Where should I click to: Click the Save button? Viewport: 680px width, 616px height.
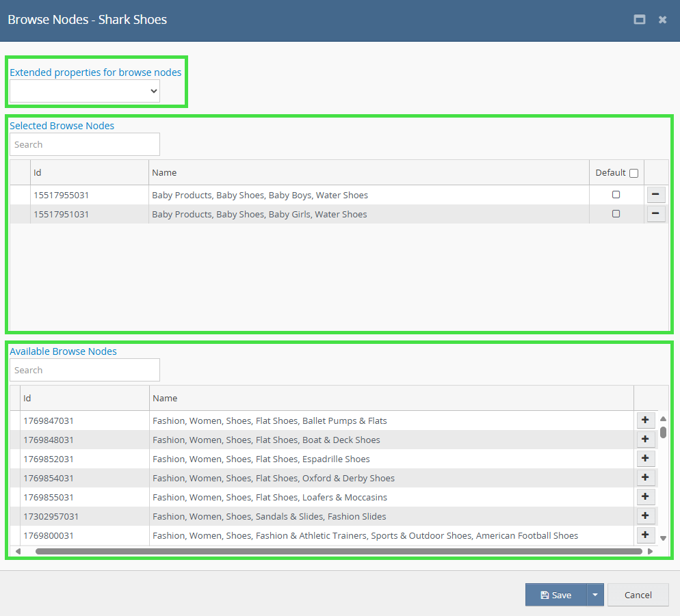click(555, 595)
